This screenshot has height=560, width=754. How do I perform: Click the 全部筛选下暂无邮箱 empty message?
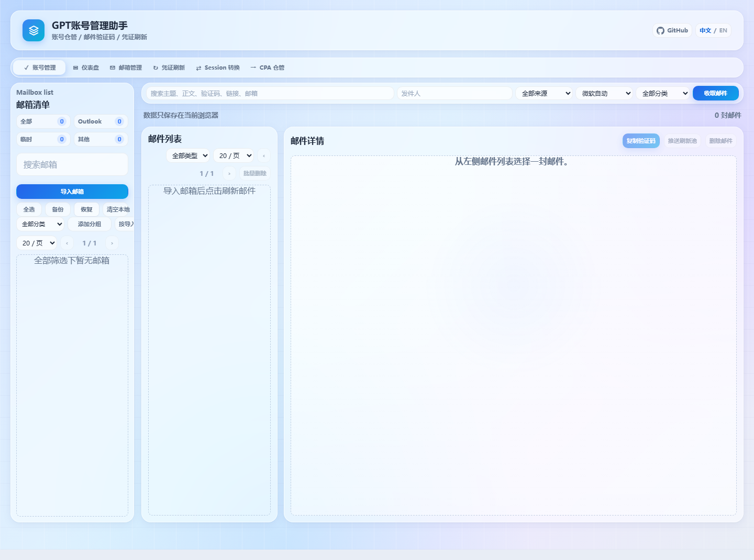tap(72, 260)
